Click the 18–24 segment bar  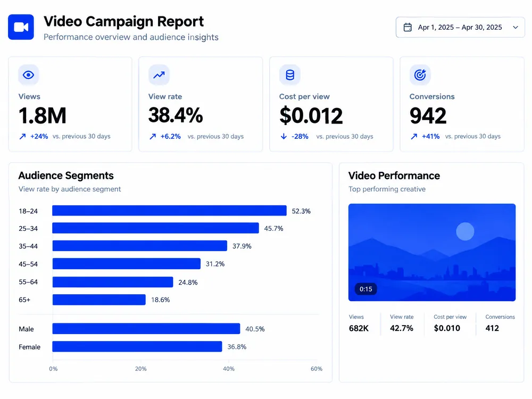point(169,211)
